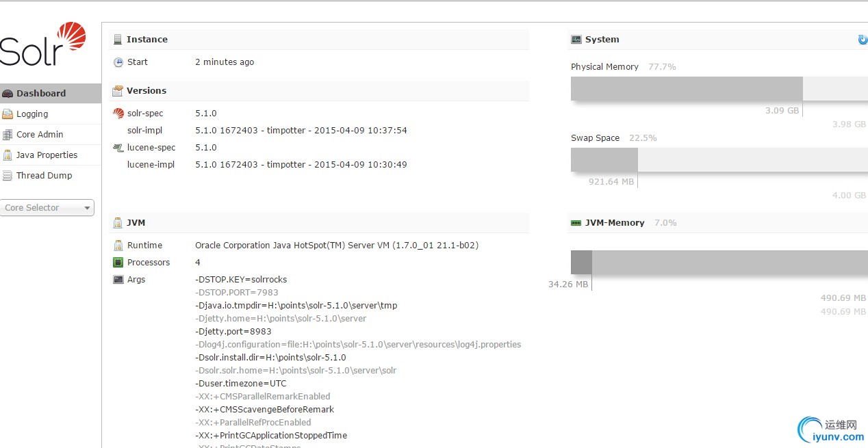
Task: Click the Dashboard gauge icon
Action: 8,94
